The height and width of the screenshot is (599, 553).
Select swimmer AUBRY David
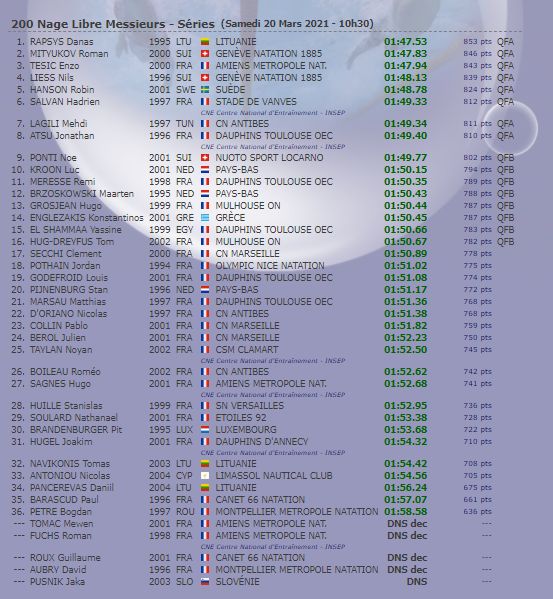tap(58, 570)
